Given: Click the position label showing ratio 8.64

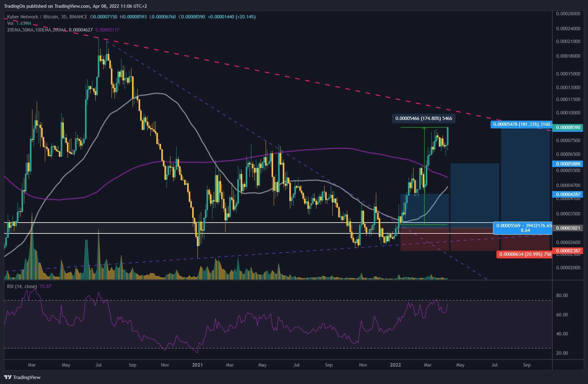Looking at the screenshot, I should (523, 228).
